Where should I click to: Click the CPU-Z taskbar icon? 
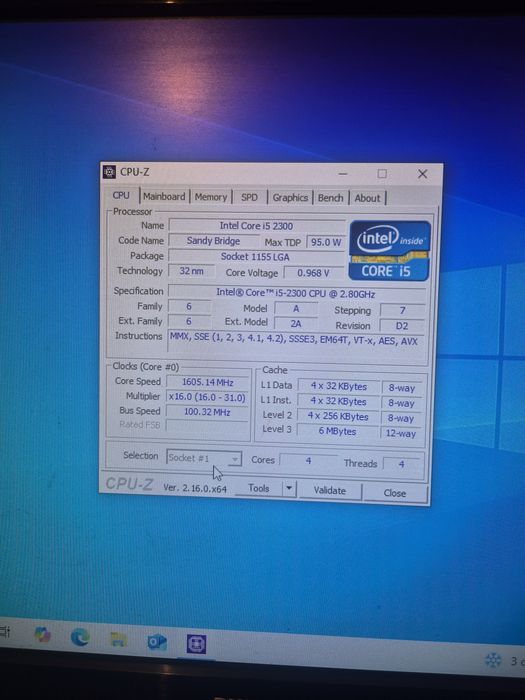pos(196,644)
